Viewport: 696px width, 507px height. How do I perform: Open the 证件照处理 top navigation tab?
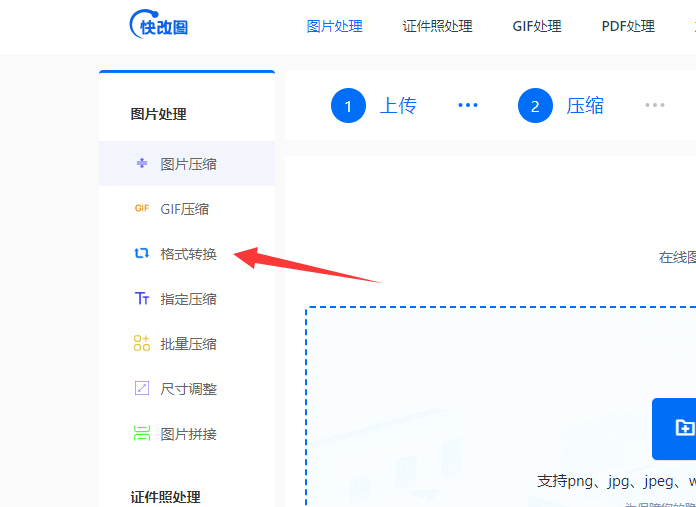pyautogui.click(x=437, y=26)
